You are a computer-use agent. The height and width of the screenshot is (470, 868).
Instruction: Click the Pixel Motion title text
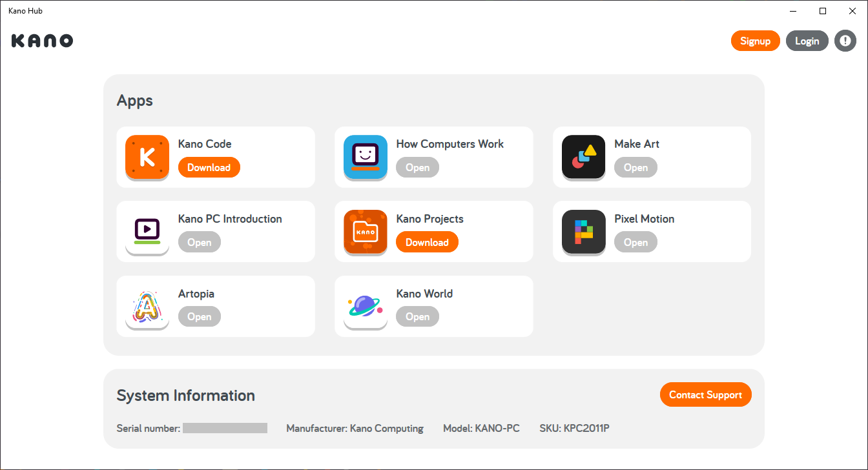click(645, 219)
